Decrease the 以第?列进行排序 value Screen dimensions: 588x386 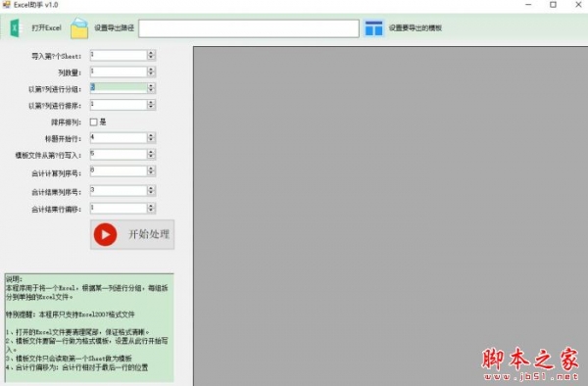pyautogui.click(x=151, y=107)
